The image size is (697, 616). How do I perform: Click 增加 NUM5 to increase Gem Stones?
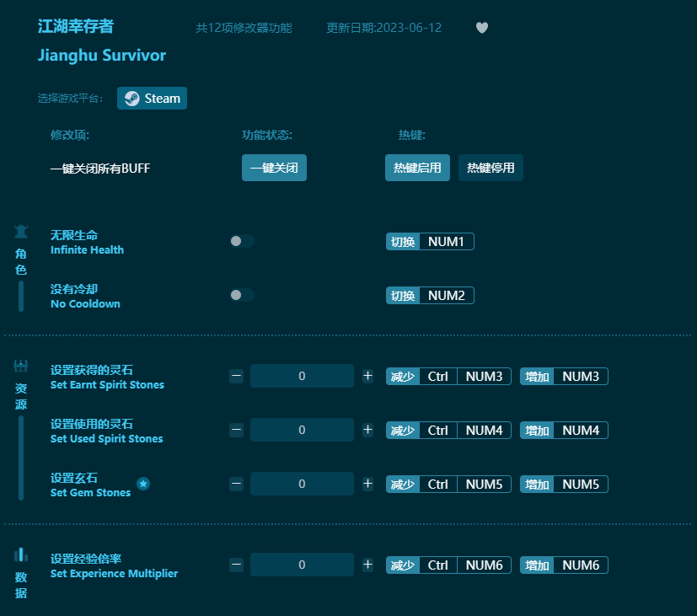(x=565, y=484)
